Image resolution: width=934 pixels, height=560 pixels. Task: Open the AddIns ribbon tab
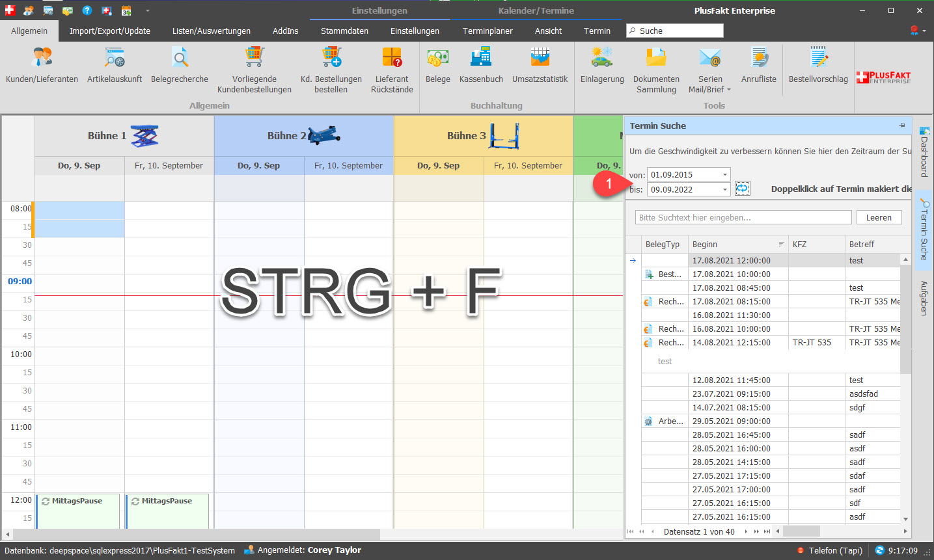[x=285, y=31]
